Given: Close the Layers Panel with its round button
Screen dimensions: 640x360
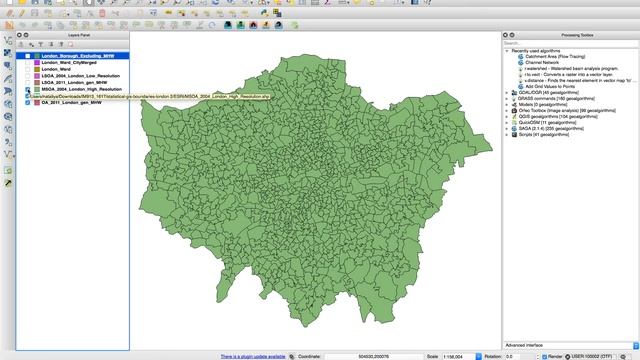Looking at the screenshot, I should (x=19, y=35).
